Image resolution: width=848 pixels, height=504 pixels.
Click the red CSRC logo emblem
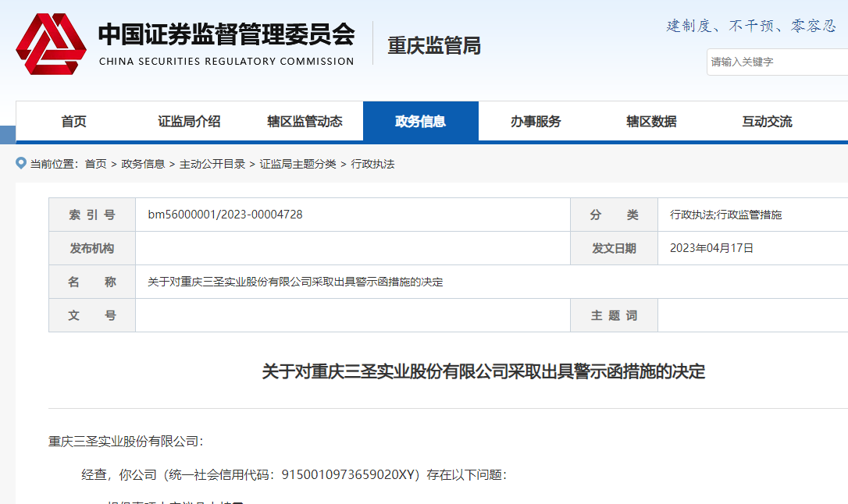(x=51, y=44)
